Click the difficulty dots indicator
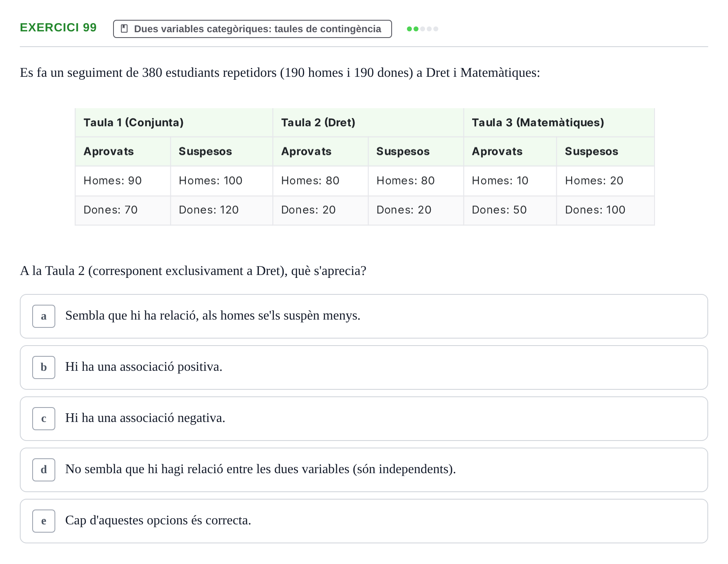Image resolution: width=728 pixels, height=564 pixels. point(423,29)
